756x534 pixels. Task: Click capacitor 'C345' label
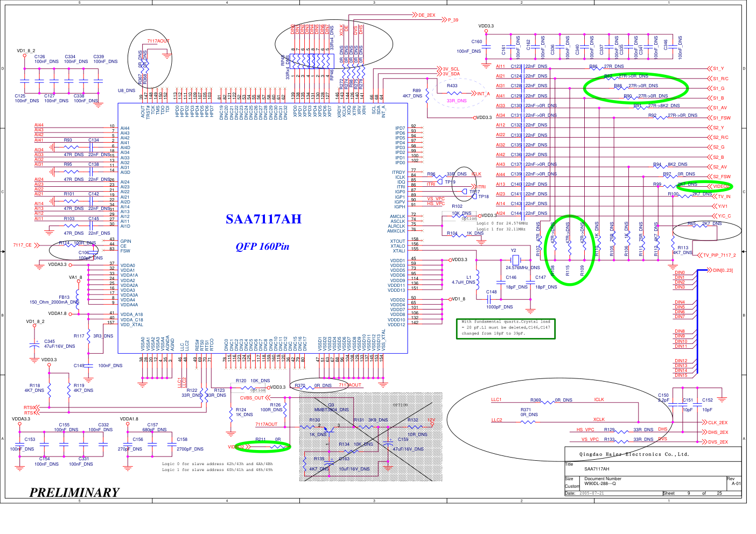pos(49,341)
